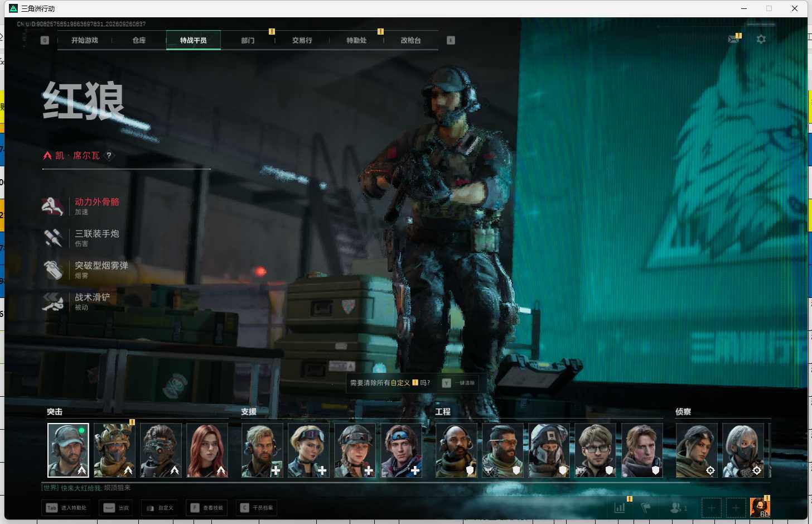Open the 部门 tab
This screenshot has width=812, height=524.
[x=248, y=40]
